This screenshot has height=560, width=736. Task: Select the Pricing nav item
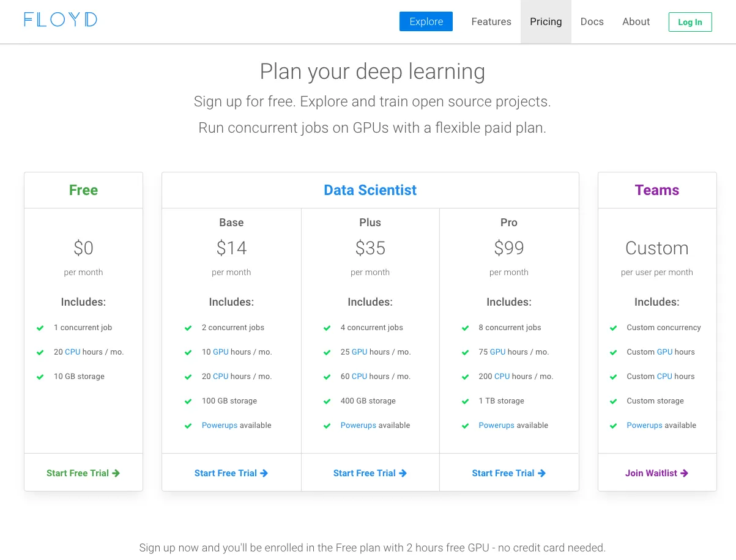coord(546,21)
